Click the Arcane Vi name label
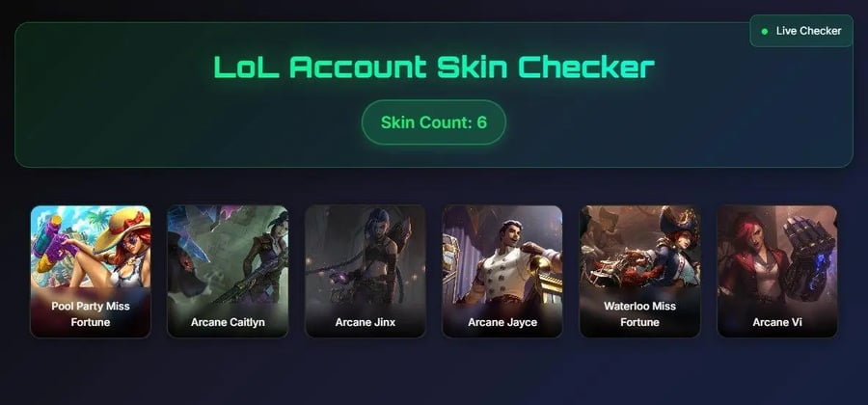 tap(777, 322)
